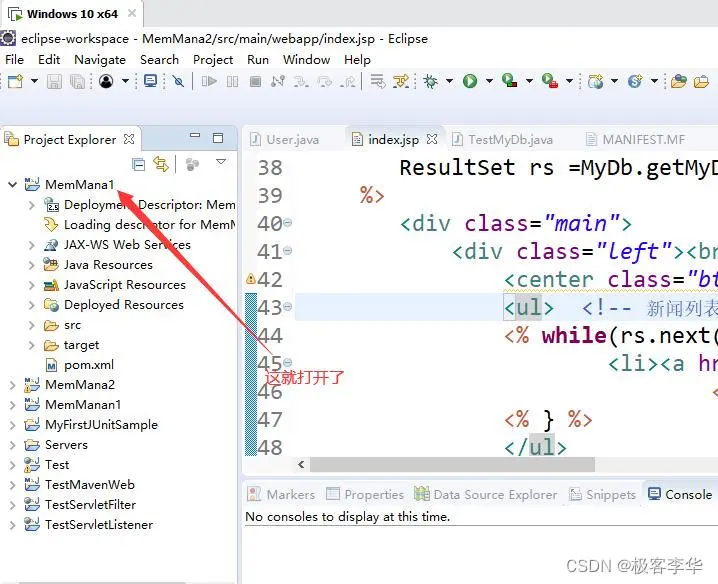Viewport: 718px width, 584px height.
Task: Open the Debug configurations dropdown arrow
Action: click(449, 81)
